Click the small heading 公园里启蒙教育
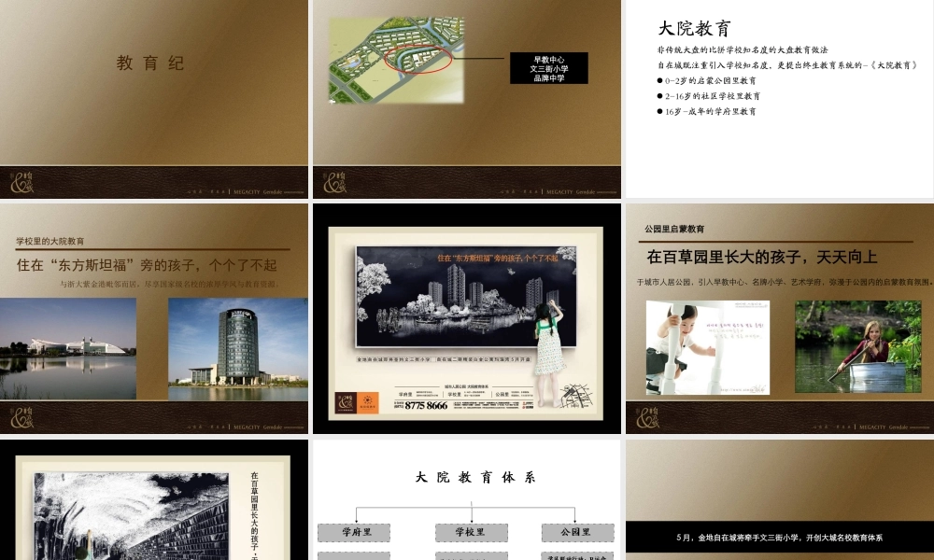The width and height of the screenshot is (934, 560). coord(674,229)
